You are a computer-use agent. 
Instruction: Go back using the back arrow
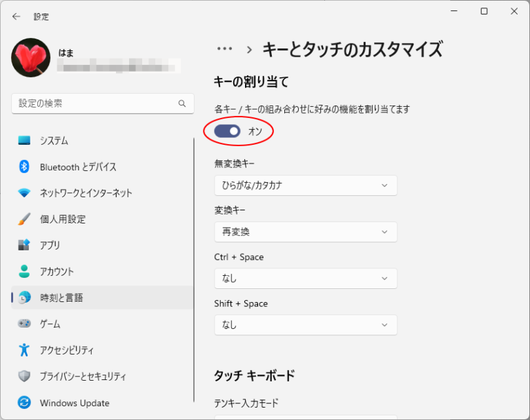(x=17, y=17)
